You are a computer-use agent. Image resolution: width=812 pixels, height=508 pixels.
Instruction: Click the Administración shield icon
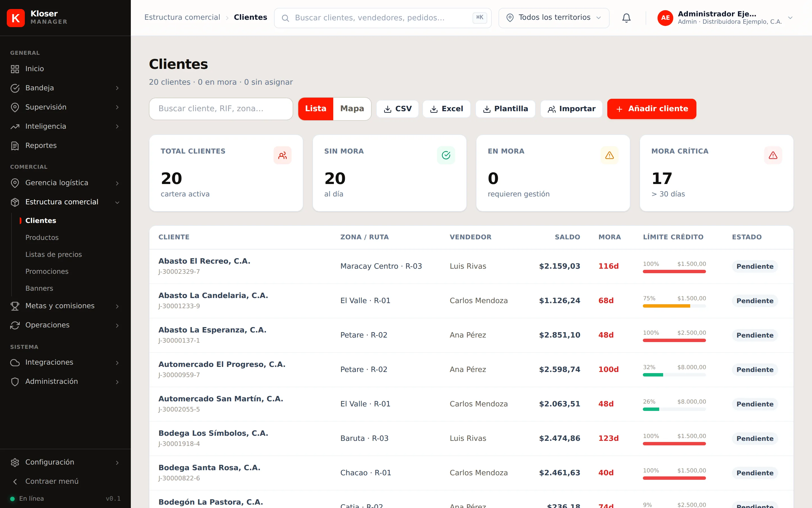coord(15,382)
